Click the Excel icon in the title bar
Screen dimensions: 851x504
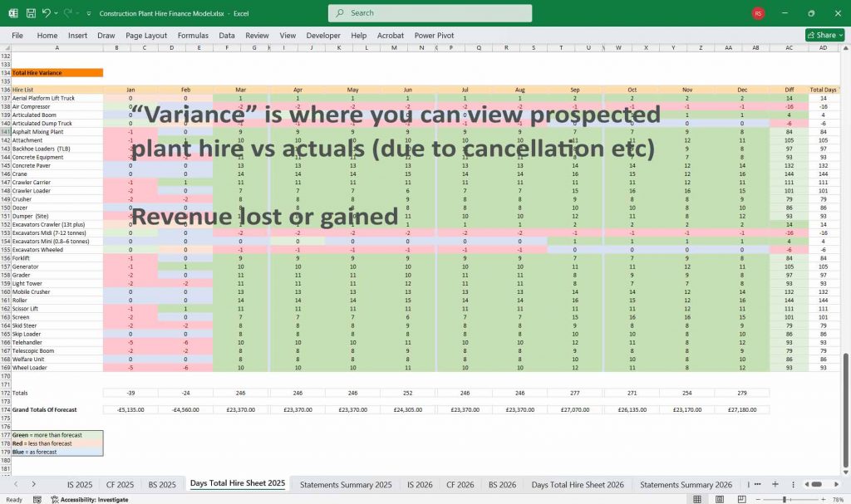14,13
